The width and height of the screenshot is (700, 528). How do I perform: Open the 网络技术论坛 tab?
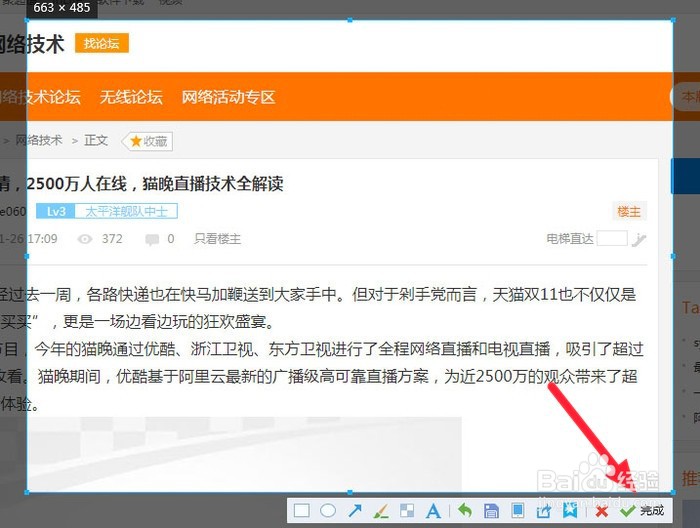pyautogui.click(x=40, y=97)
